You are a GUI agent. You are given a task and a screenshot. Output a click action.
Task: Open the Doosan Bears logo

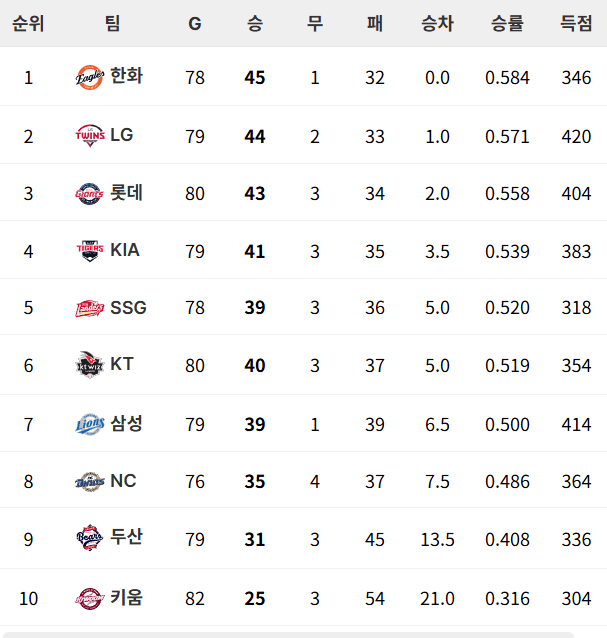90,538
